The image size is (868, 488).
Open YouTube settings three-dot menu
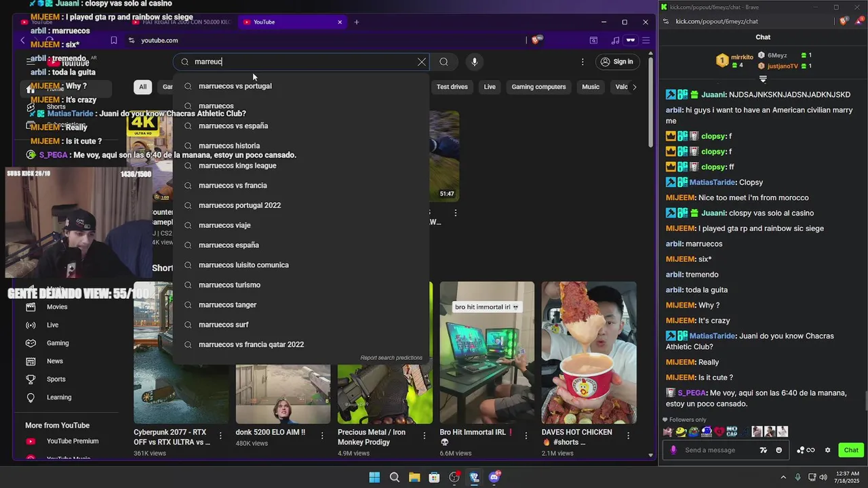point(582,62)
